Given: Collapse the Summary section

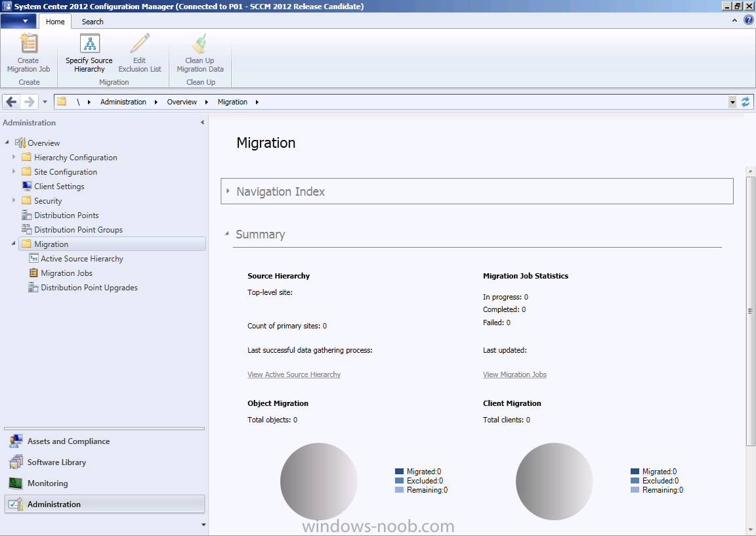Looking at the screenshot, I should 227,234.
